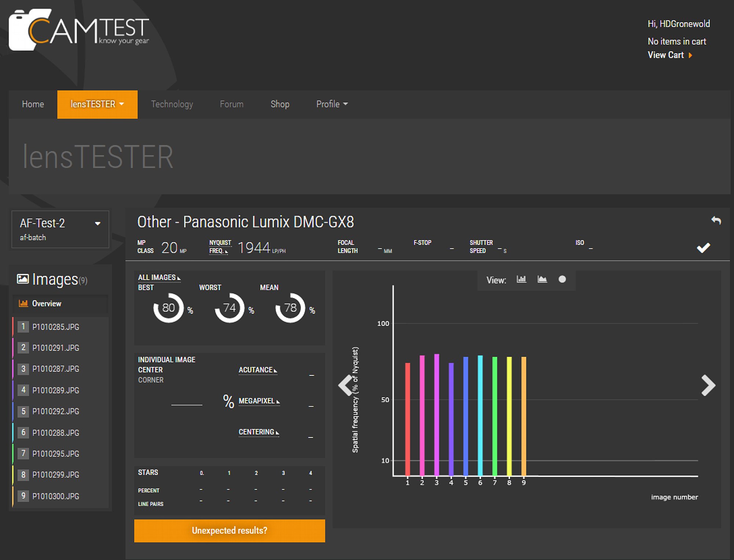Viewport: 734px width, 560px height.
Task: Click the No items in cart text
Action: 677,42
